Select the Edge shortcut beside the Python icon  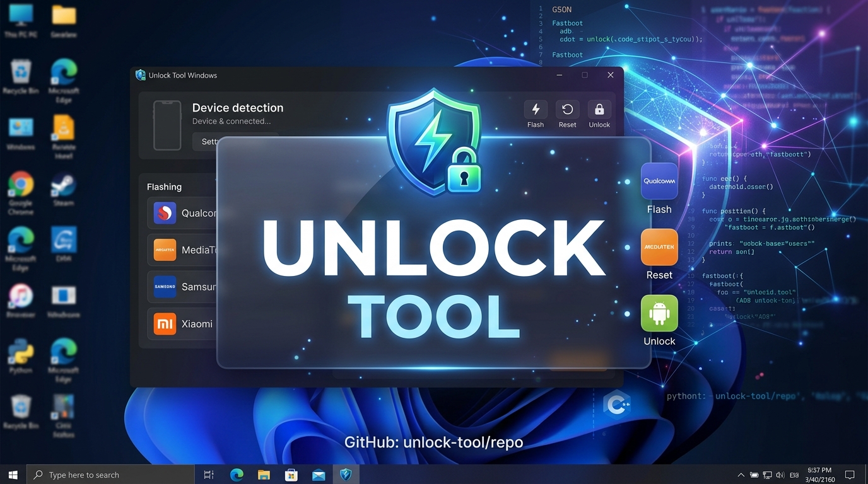click(x=64, y=360)
